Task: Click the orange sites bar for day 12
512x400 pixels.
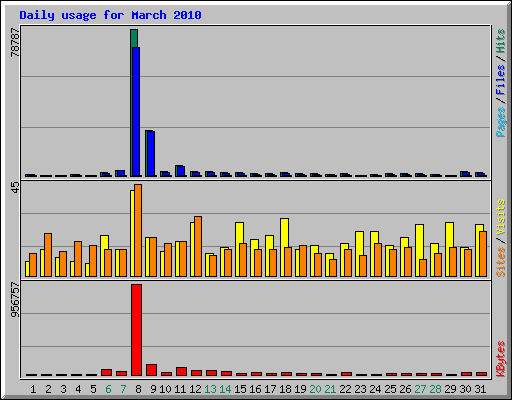Action: (198, 246)
